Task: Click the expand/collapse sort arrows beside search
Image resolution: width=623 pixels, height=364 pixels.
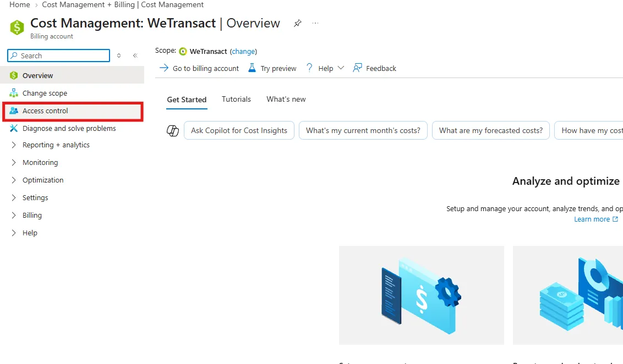Action: click(119, 56)
